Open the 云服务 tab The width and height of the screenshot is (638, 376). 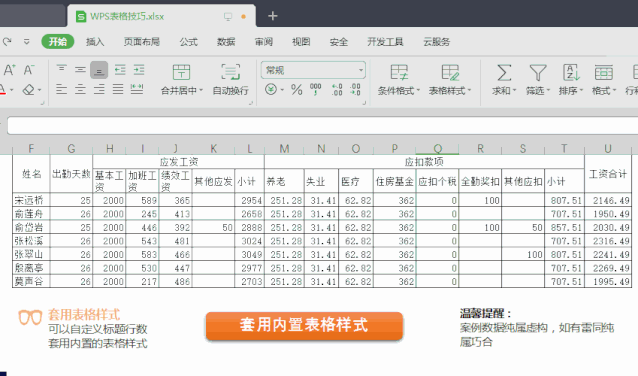[x=437, y=42]
